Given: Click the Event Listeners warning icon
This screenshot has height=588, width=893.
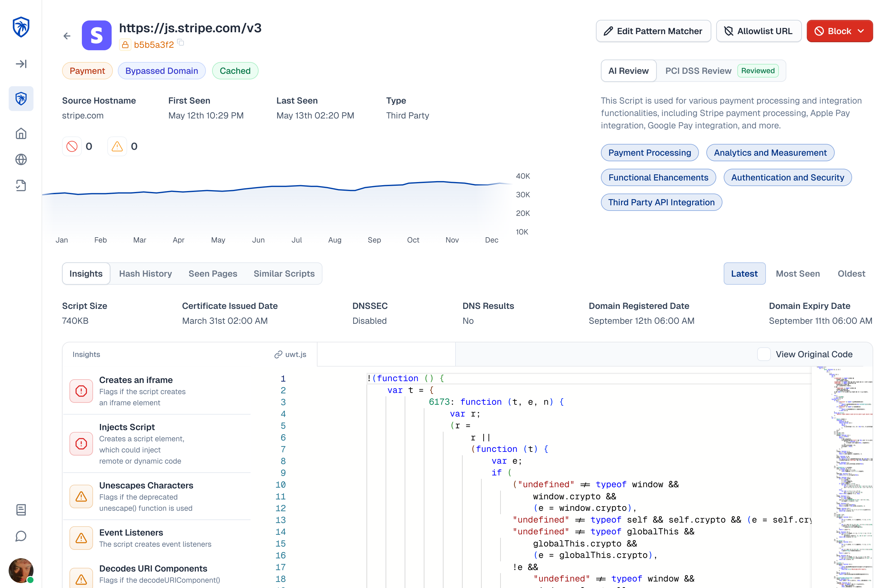Looking at the screenshot, I should (81, 538).
